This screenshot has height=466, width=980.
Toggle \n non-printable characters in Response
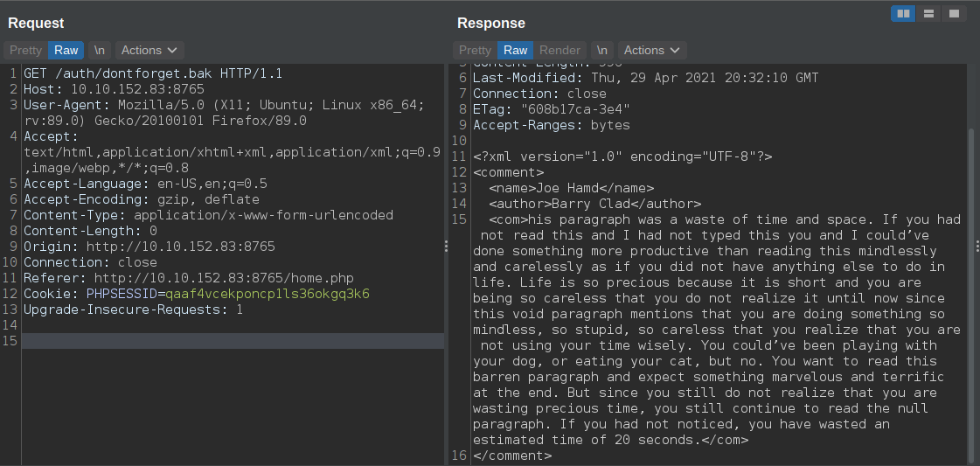601,50
